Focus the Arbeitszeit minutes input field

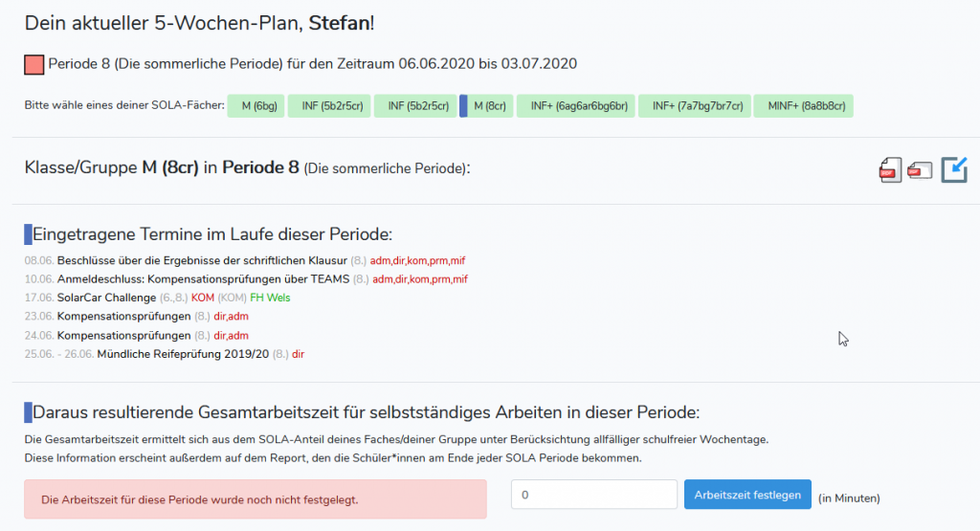click(593, 495)
